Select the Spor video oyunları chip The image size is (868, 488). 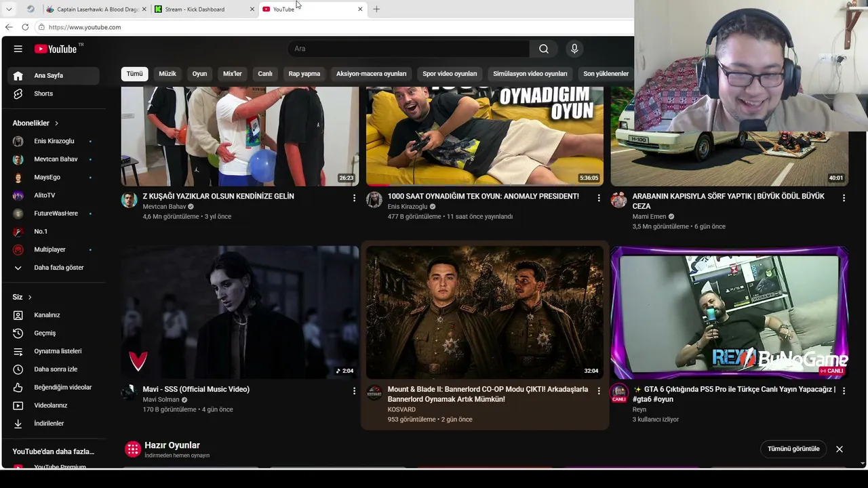(450, 74)
